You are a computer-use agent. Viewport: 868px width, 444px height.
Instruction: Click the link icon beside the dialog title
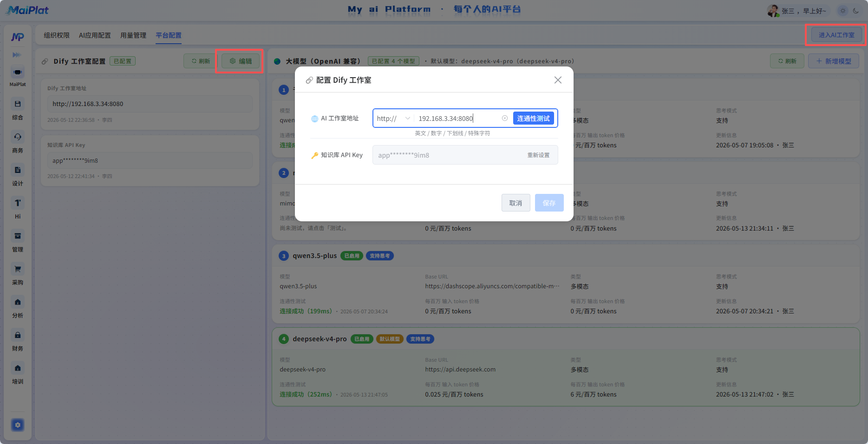pos(309,80)
